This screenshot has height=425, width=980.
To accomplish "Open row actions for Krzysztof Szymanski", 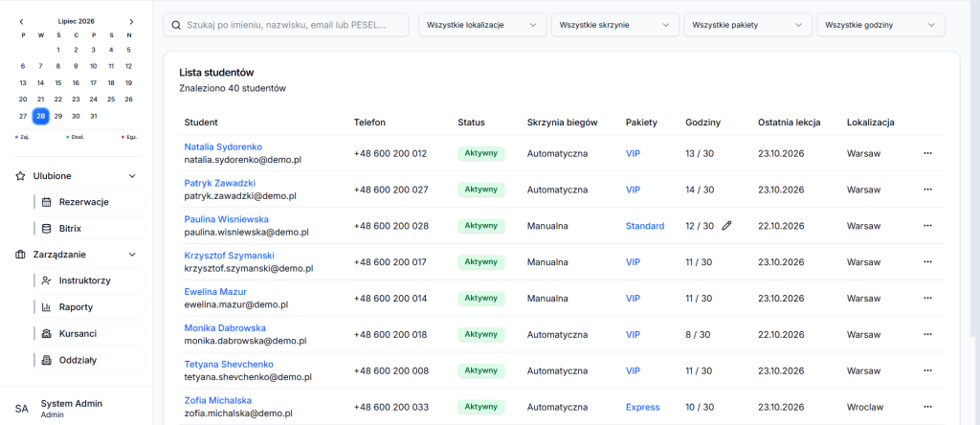I will pyautogui.click(x=927, y=262).
